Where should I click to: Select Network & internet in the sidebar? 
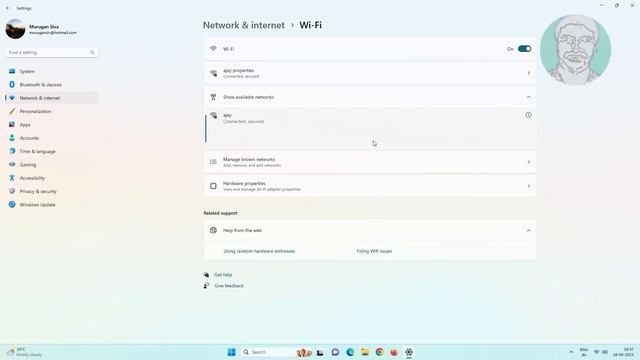[x=52, y=98]
